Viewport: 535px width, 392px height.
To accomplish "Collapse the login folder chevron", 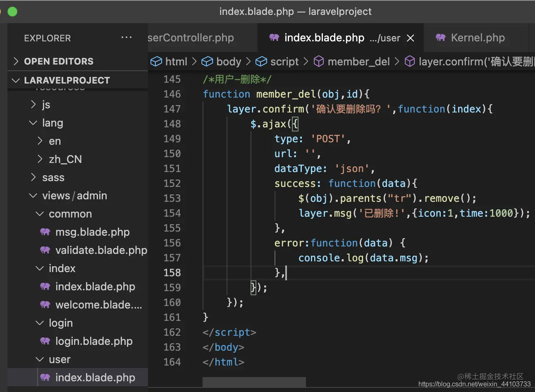I will [40, 323].
